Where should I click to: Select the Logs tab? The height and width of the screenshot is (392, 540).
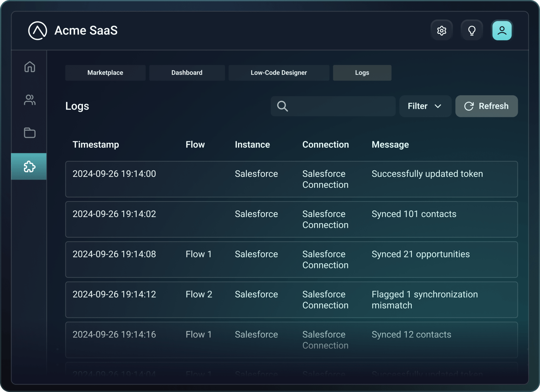362,73
